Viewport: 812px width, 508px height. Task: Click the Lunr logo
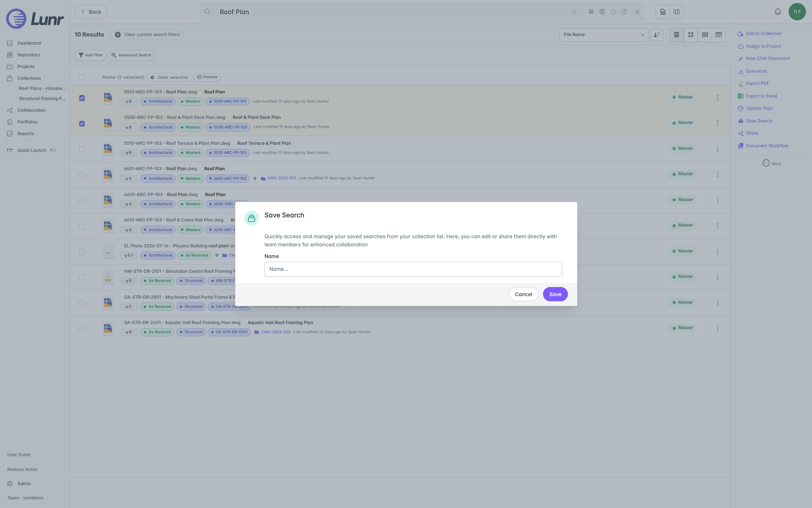point(35,19)
